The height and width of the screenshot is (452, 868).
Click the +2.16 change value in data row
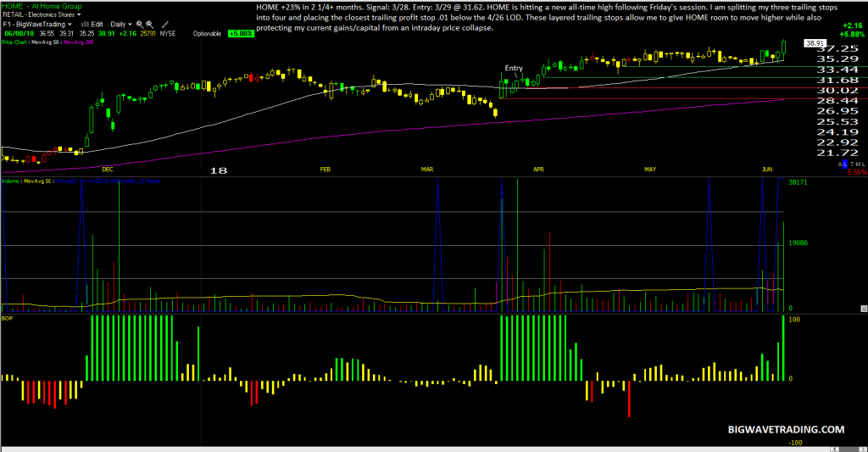(x=128, y=34)
